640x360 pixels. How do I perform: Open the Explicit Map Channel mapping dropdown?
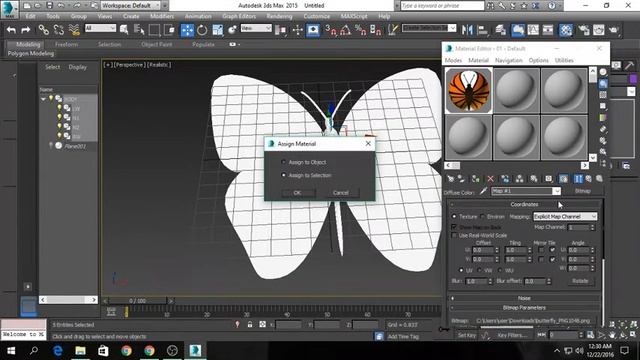click(x=565, y=216)
